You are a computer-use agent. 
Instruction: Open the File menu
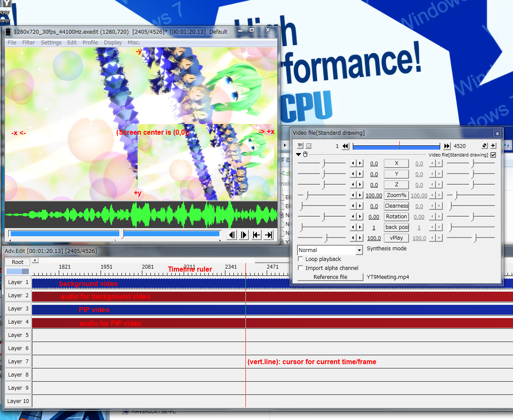pos(12,43)
